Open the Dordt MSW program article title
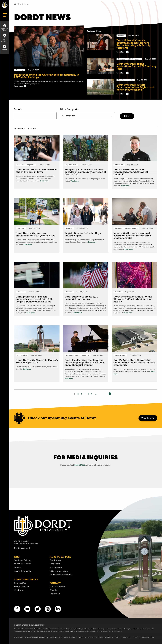162x644 pixels. pos(36,171)
